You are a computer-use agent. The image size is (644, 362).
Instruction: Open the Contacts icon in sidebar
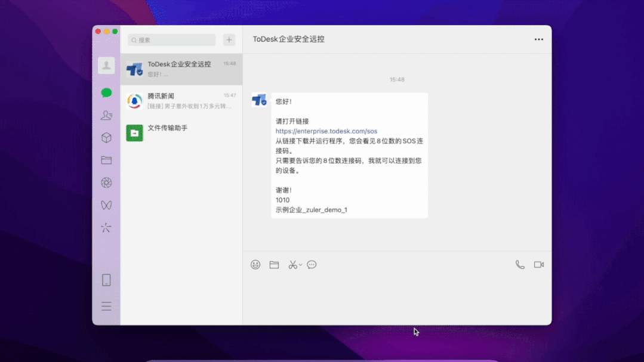tap(106, 115)
